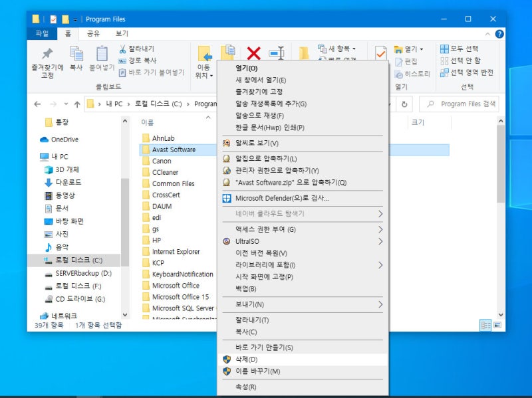Image resolution: width=532 pixels, height=398 pixels.
Task: Select SERVERbackup (D:) drive in sidebar
Action: point(78,273)
